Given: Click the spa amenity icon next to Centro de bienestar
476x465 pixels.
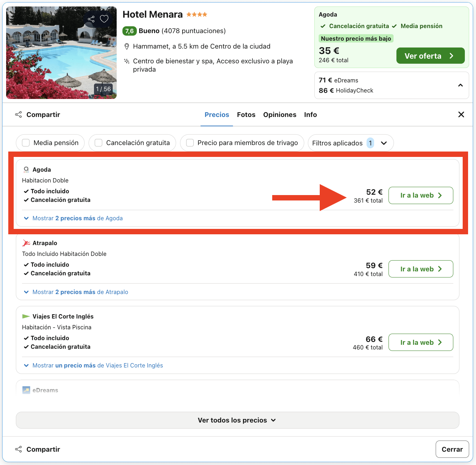Looking at the screenshot, I should tap(126, 61).
